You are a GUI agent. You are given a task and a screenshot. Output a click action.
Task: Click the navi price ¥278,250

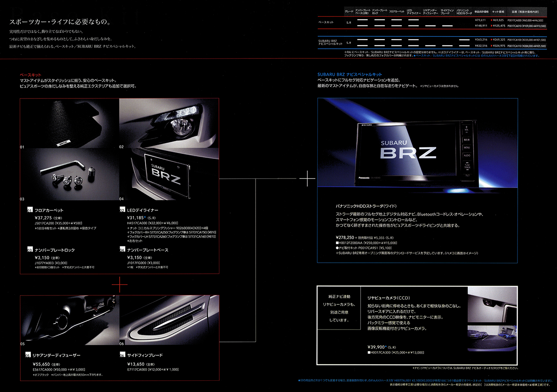(x=345, y=237)
